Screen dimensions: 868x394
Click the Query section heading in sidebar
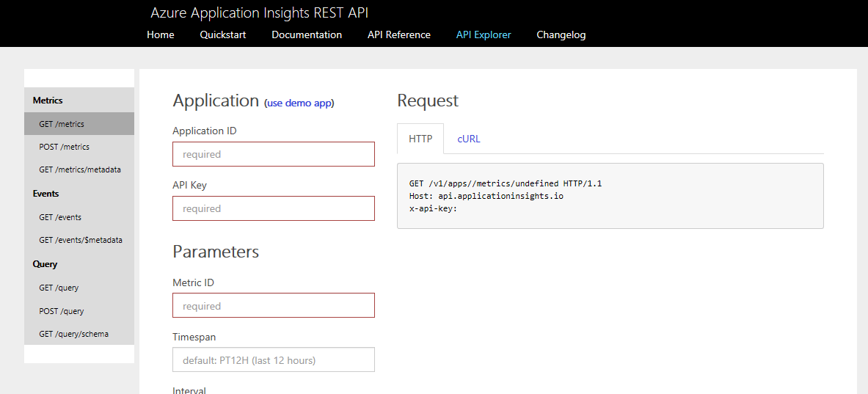(45, 264)
